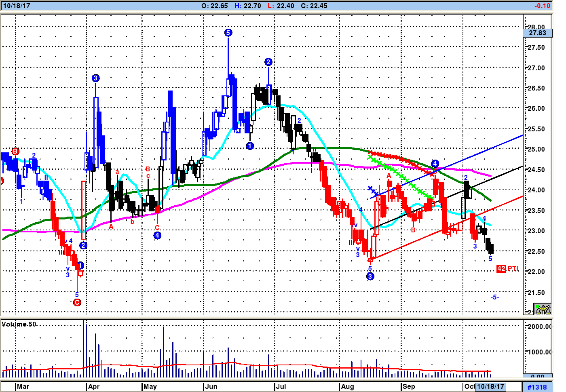This screenshot has height=392, width=566.
Task: Click the balance scale icon on the price axis
Action: [543, 309]
